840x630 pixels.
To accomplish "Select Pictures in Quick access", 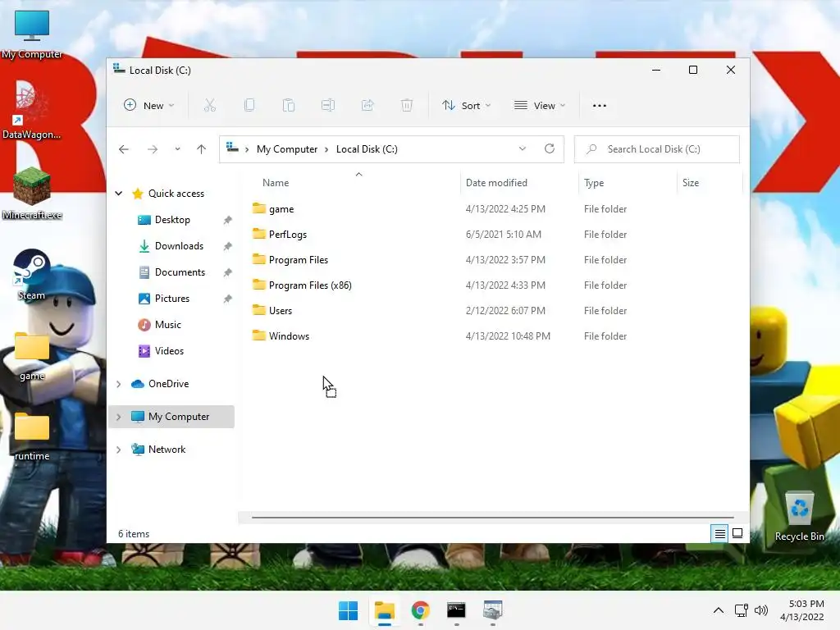I will [172, 299].
